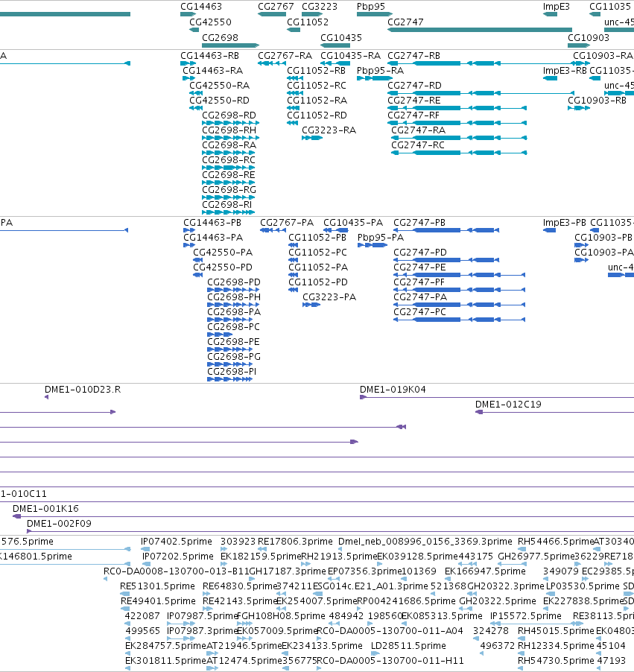The height and width of the screenshot is (672, 634).
Task: Select EST 499565
Action: [142, 631]
